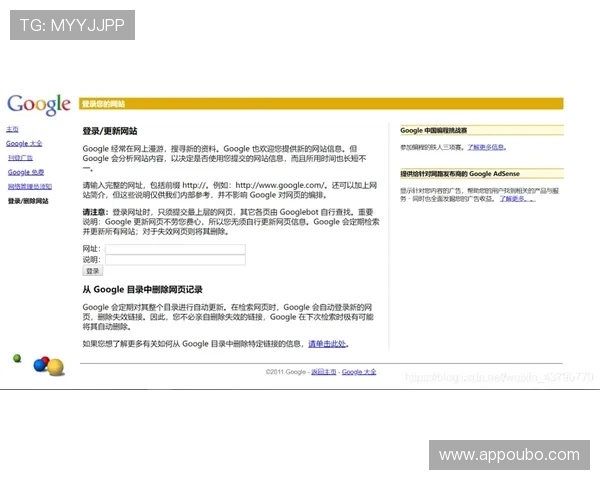Image resolution: width=600 pixels, height=480 pixels.
Task: Open the 刊登广告 sidebar link
Action: (x=20, y=158)
